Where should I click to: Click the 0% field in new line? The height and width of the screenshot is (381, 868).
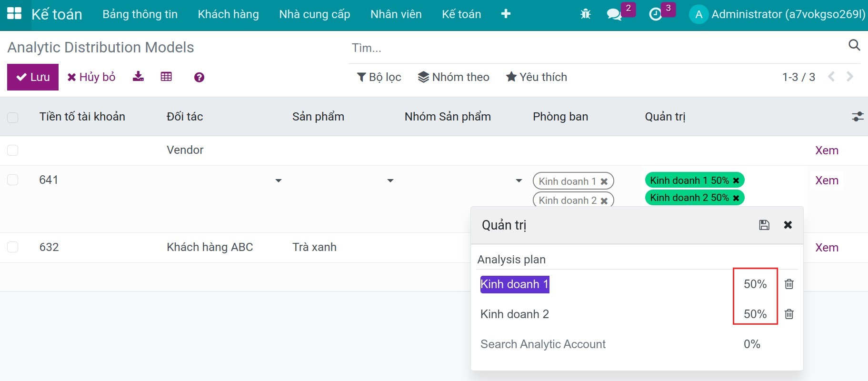pyautogui.click(x=752, y=344)
